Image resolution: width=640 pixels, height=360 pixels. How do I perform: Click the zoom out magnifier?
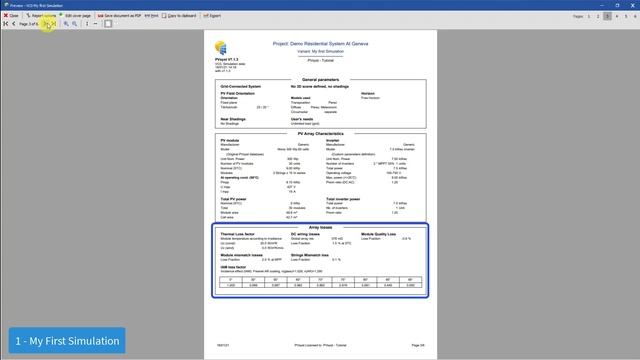point(75,24)
